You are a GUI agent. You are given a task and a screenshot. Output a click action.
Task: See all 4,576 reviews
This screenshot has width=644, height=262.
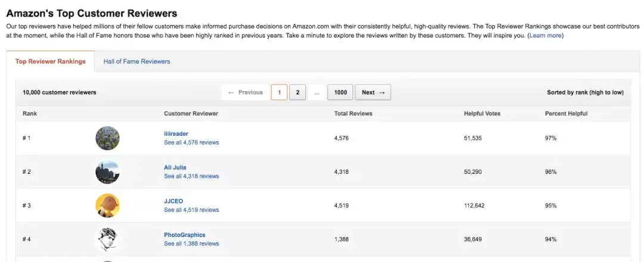pos(191,143)
